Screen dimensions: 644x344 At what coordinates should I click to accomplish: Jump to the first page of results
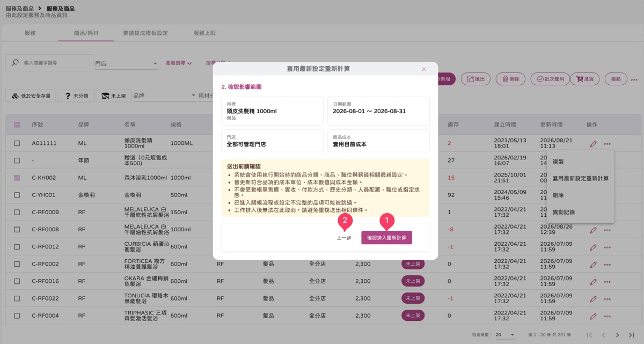click(x=589, y=335)
